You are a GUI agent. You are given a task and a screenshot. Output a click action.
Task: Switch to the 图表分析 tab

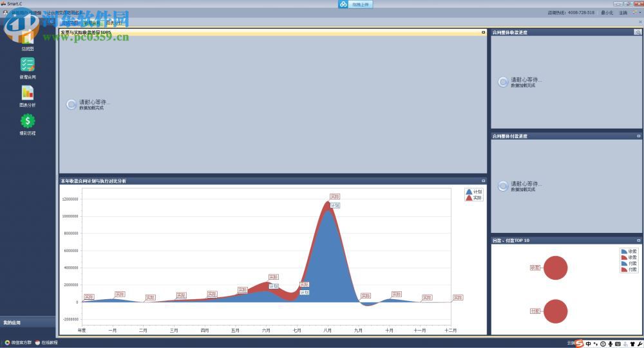114,23
